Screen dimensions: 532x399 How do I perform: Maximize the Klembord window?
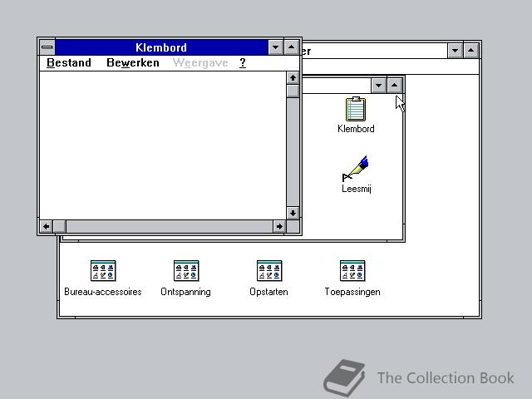[x=292, y=47]
